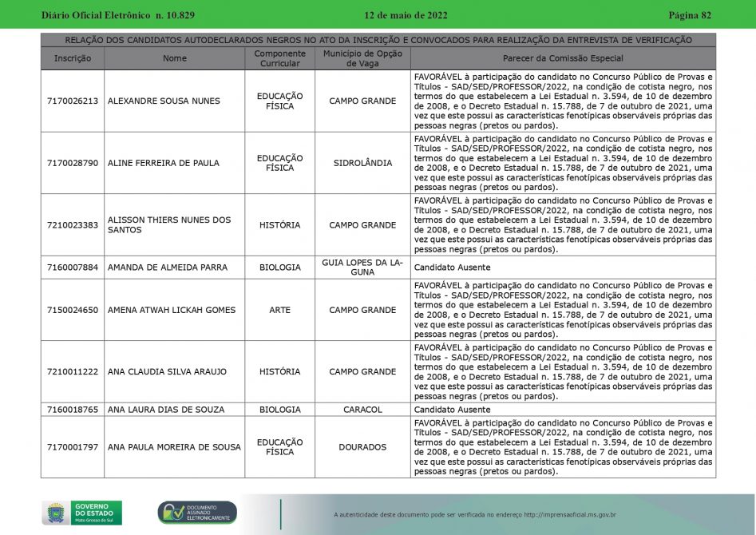Click inscription number 7170028790
This screenshot has width=756, height=535.
coord(73,163)
